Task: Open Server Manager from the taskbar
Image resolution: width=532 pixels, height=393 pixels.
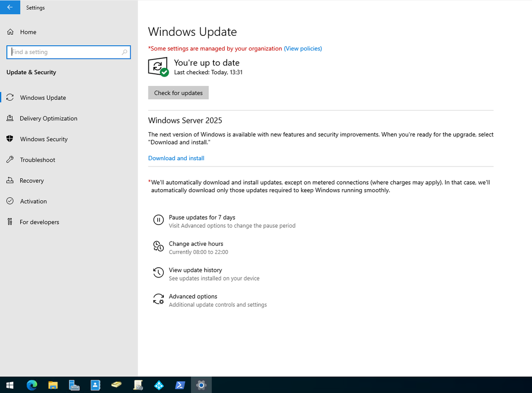Action: coord(74,385)
